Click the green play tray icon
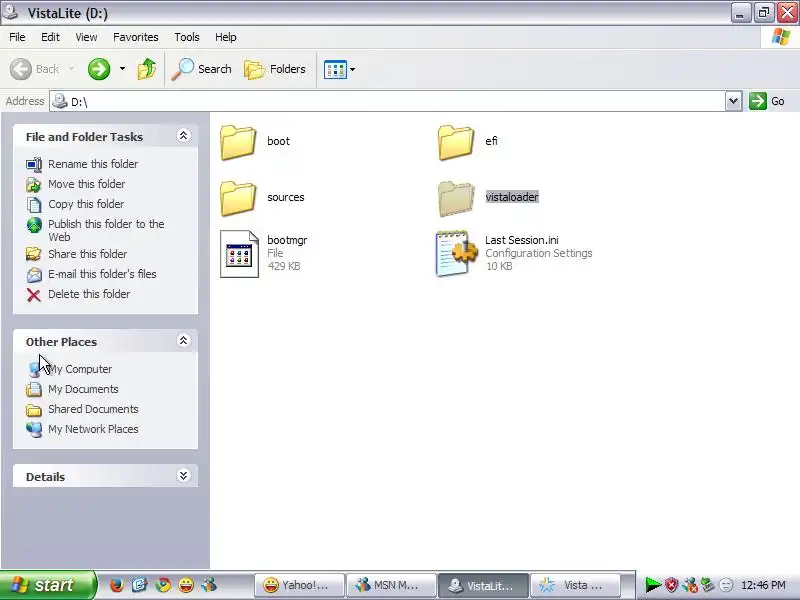Screen dimensions: 800x600 (x=653, y=585)
